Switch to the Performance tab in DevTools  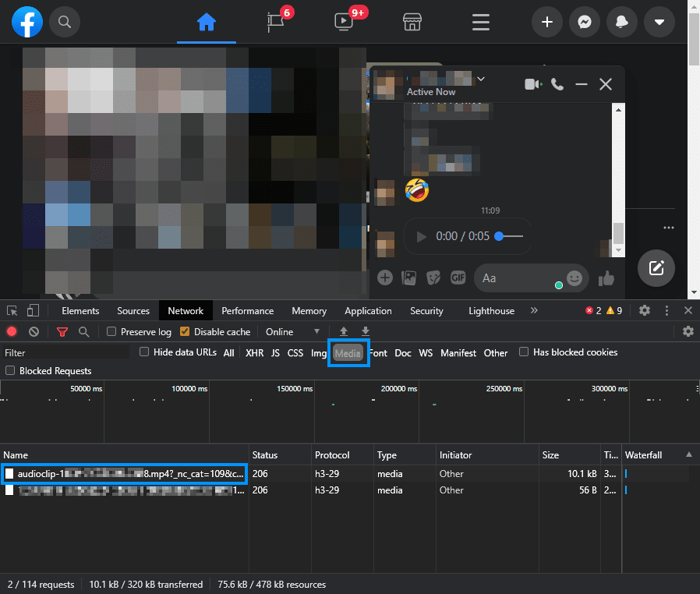point(247,310)
